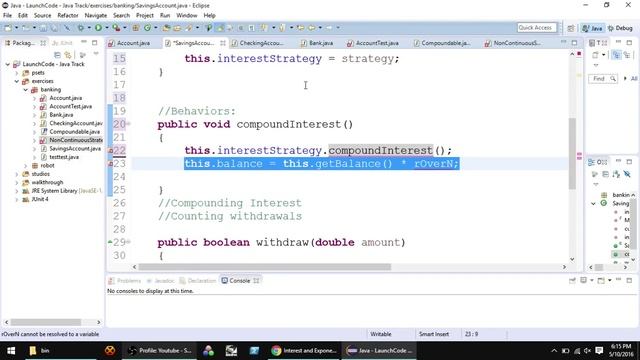Click the Back navigation arrow icon
The image size is (640, 360).
[312, 28]
